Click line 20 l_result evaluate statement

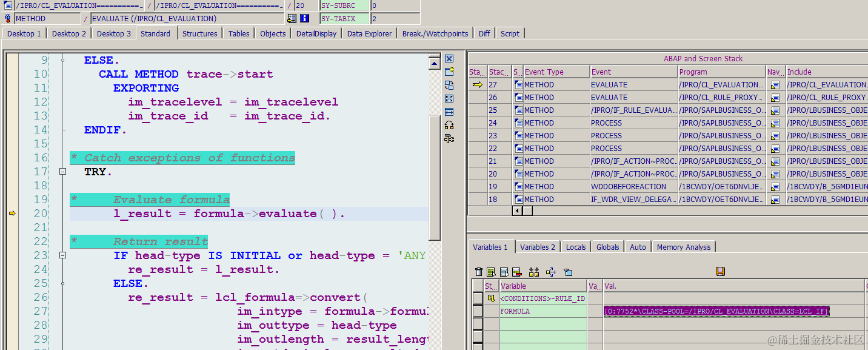pos(229,214)
